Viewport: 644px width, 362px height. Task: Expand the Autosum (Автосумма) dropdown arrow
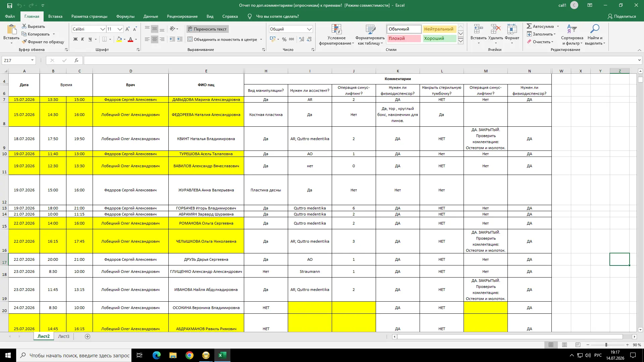coord(558,26)
